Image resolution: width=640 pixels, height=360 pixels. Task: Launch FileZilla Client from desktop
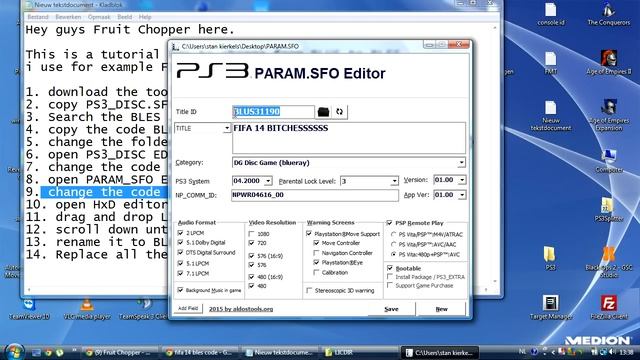point(609,308)
